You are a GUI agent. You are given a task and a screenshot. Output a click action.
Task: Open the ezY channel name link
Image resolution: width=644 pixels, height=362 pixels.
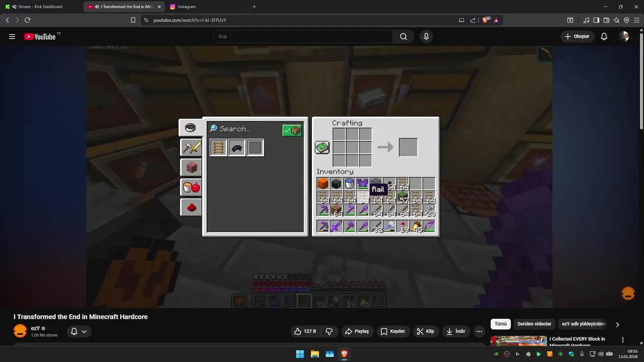point(35,328)
